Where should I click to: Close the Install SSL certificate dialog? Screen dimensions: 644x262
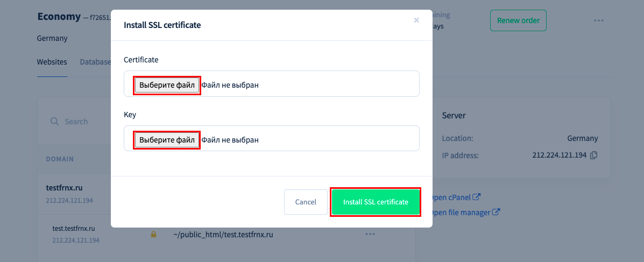(416, 20)
